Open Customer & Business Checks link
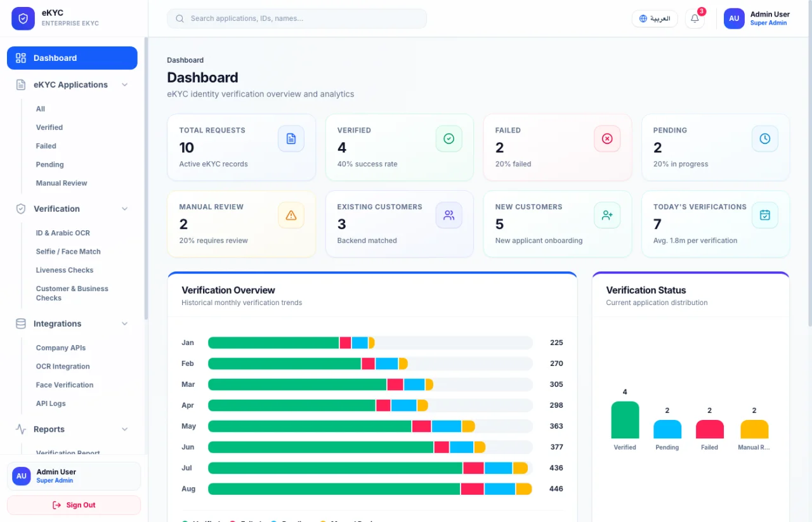This screenshot has height=522, width=812. (x=72, y=293)
